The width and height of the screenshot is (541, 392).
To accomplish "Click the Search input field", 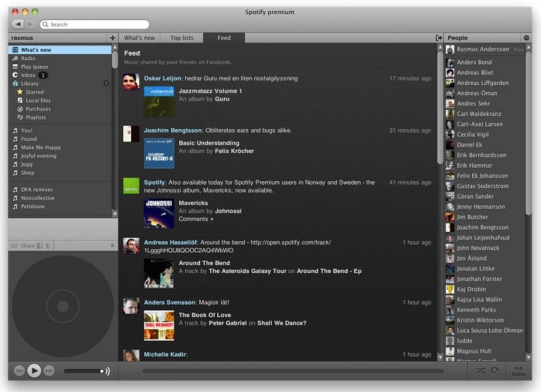I will tap(95, 24).
